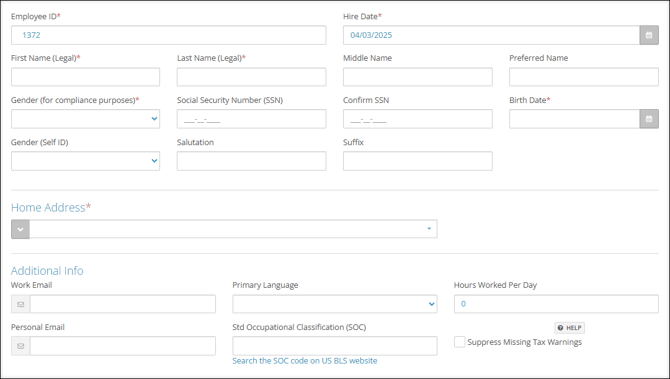Focus the Suffix field
Image resolution: width=670 pixels, height=379 pixels.
417,161
